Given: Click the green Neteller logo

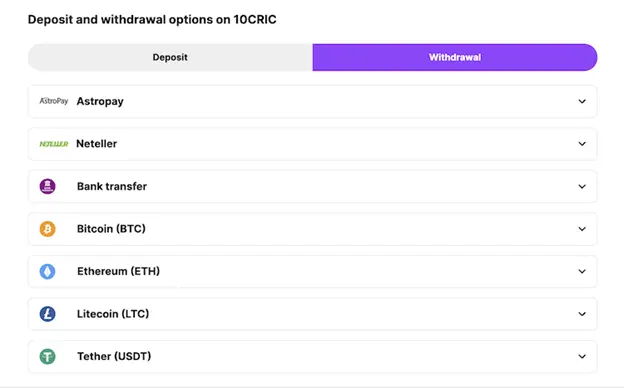Looking at the screenshot, I should 54,144.
